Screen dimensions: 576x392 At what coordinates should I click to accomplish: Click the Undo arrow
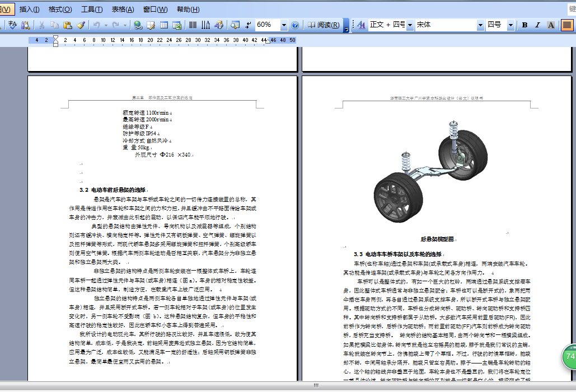(97, 25)
